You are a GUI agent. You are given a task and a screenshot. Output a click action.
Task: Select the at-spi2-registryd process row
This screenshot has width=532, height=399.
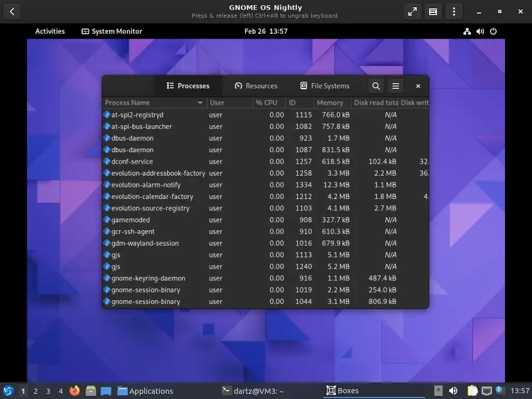pyautogui.click(x=265, y=115)
